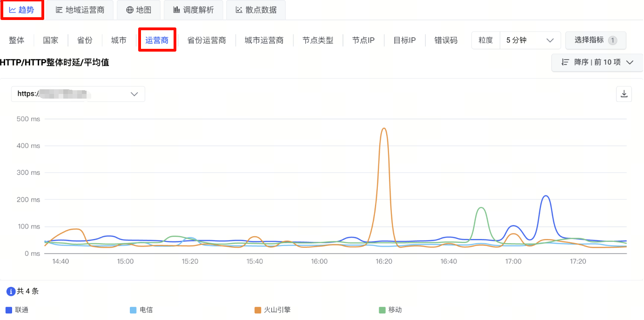This screenshot has height=320, width=644.
Task: Select the 错误码 dimension
Action: tap(446, 40)
